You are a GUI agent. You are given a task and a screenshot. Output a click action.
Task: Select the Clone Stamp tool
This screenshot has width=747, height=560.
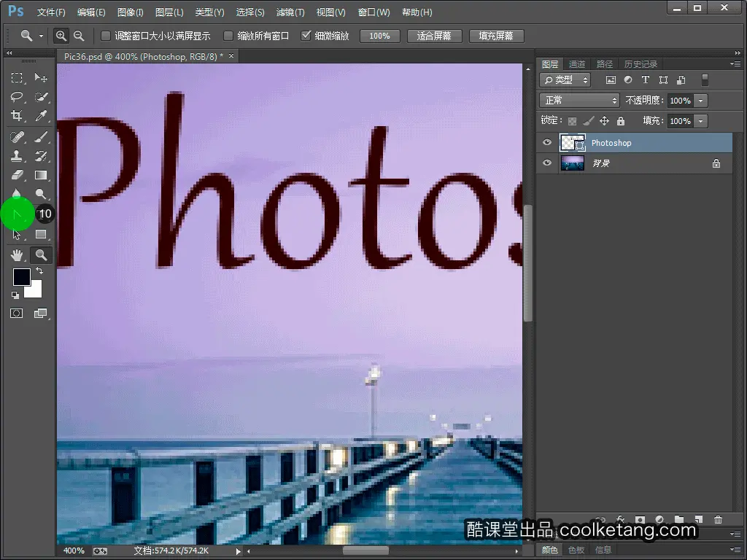pyautogui.click(x=18, y=156)
